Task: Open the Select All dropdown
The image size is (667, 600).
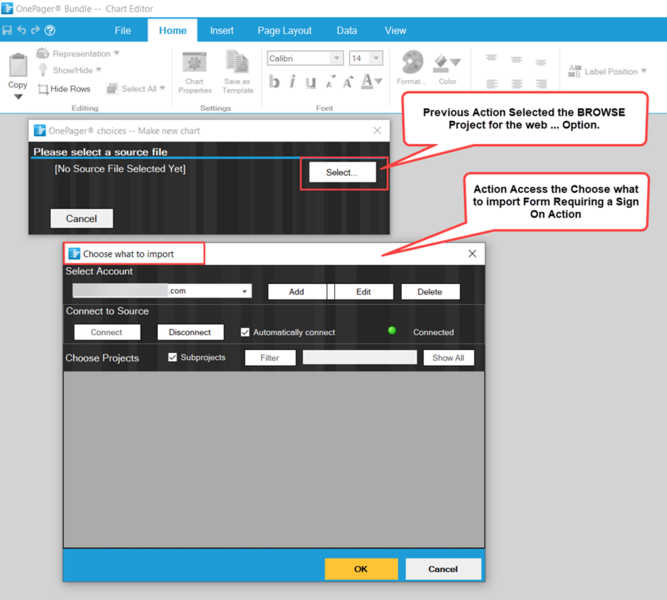Action: 136,89
